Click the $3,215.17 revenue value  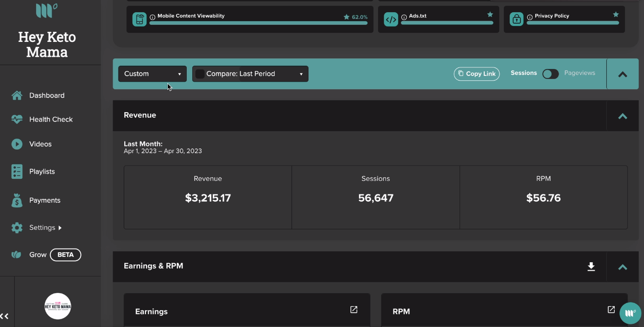[x=208, y=198]
